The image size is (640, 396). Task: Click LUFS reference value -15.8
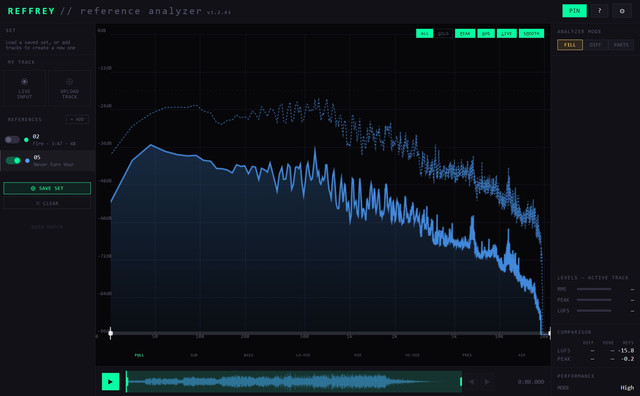[626, 350]
